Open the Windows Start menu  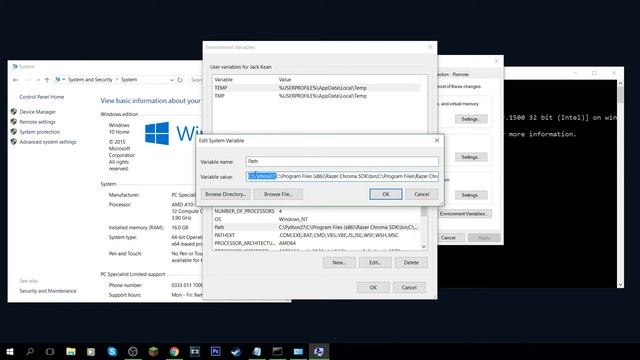pos(10,351)
